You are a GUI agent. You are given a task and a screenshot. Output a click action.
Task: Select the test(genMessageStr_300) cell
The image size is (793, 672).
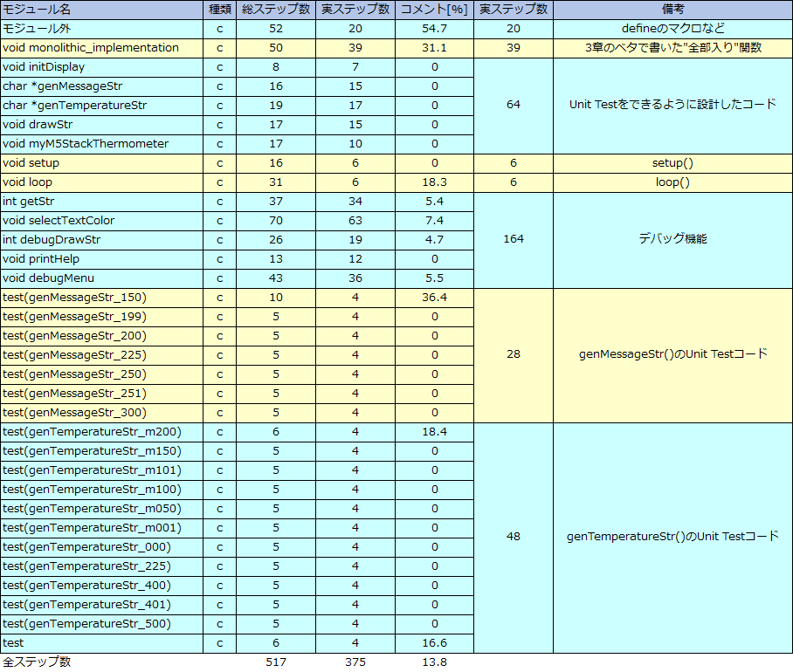tap(101, 413)
